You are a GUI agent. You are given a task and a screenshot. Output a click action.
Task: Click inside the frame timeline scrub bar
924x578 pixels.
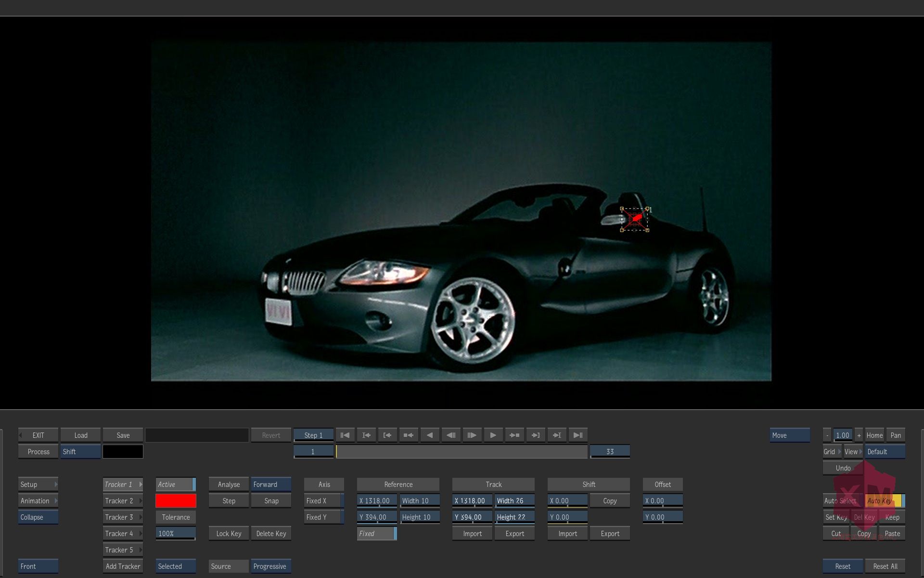tap(462, 451)
